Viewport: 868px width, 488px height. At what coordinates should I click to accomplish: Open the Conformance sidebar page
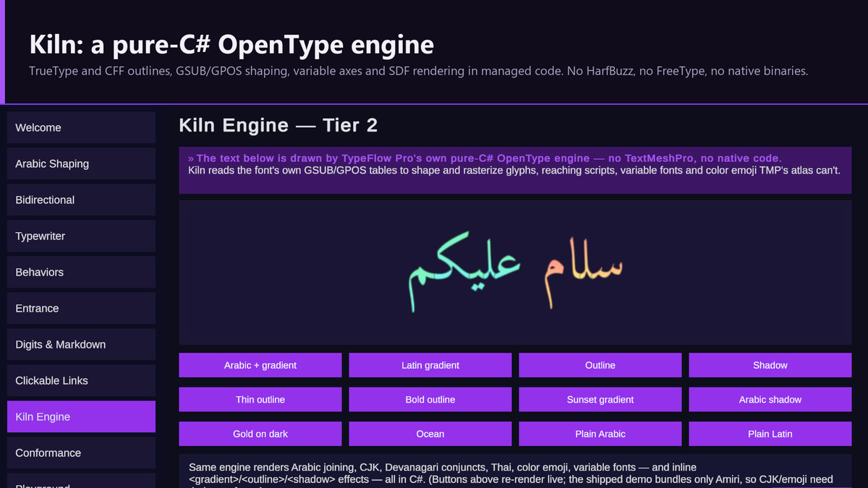click(81, 453)
